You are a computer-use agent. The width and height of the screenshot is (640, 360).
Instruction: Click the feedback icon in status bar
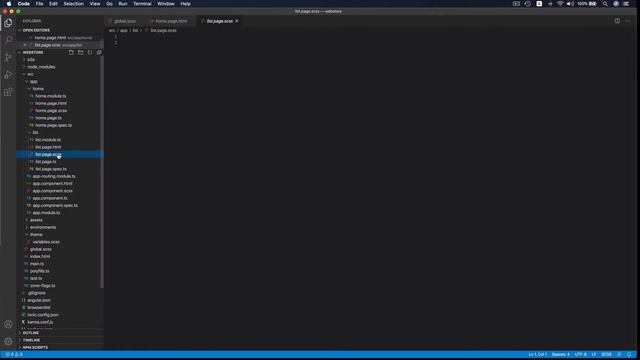619,354
